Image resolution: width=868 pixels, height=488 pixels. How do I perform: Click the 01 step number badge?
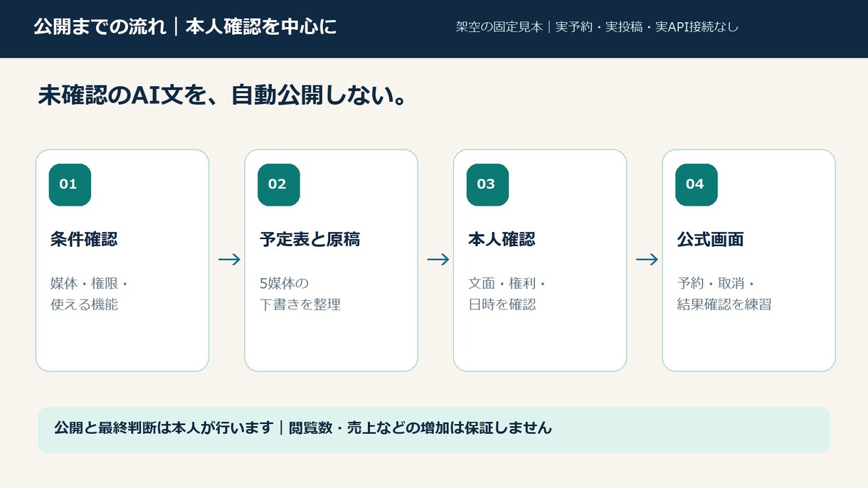(70, 185)
